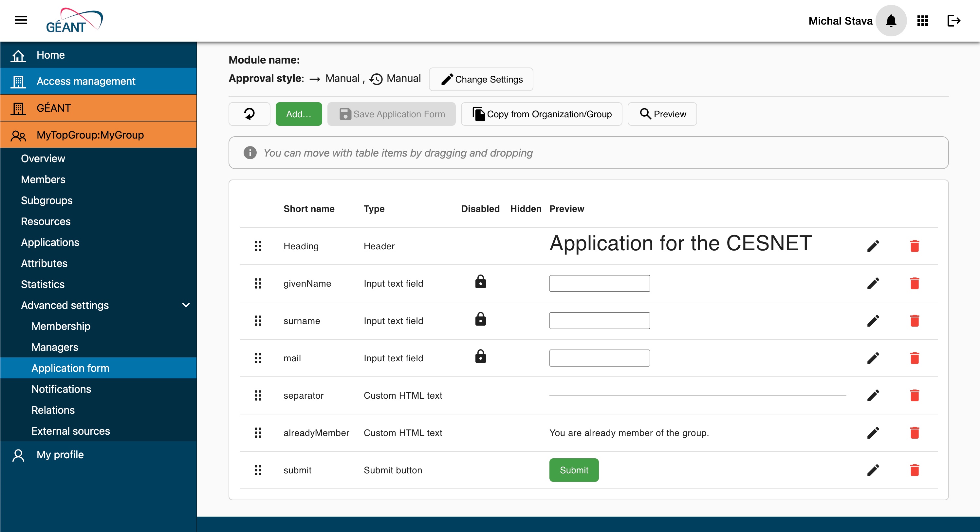Click the GÉANT logo
This screenshot has width=980, height=532.
coord(75,21)
